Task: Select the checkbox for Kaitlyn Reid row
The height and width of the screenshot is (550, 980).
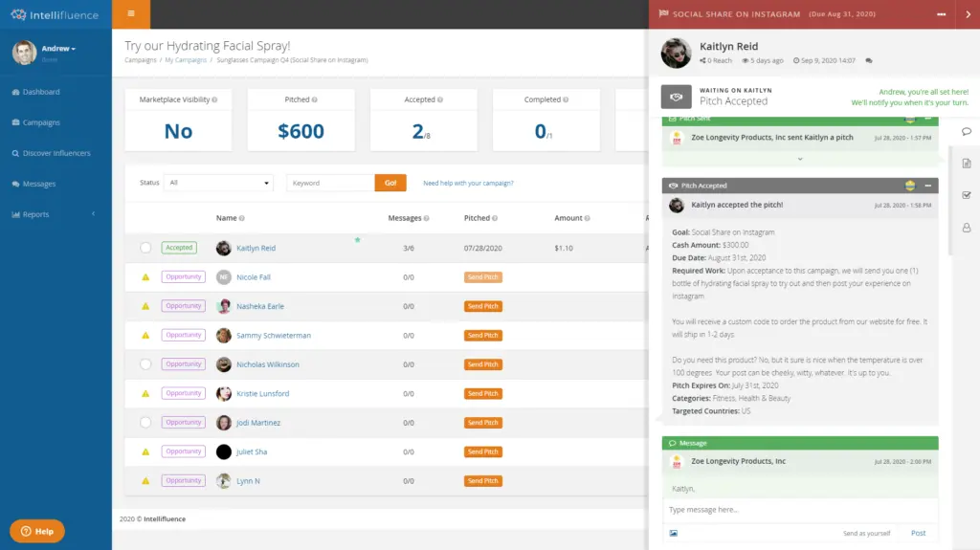Action: tap(145, 248)
